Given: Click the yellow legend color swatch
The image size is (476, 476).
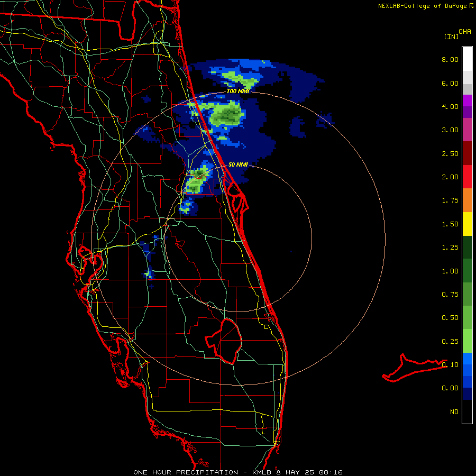Looking at the screenshot, I should (x=467, y=224).
